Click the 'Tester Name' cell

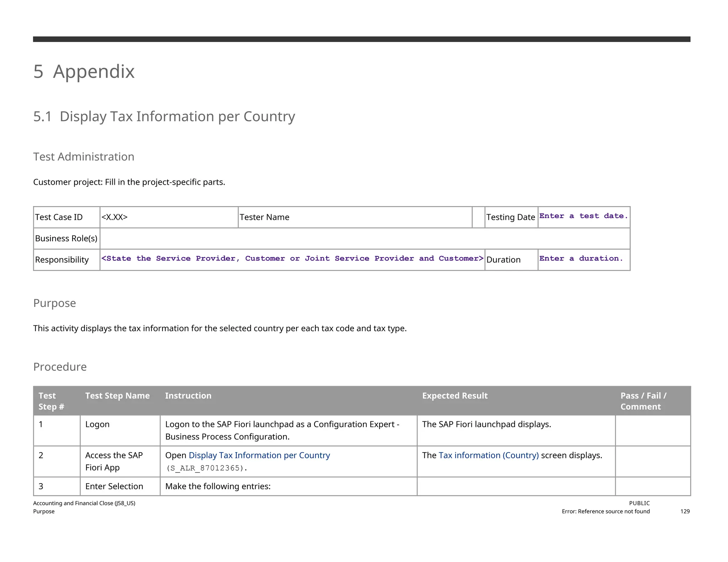coord(355,217)
